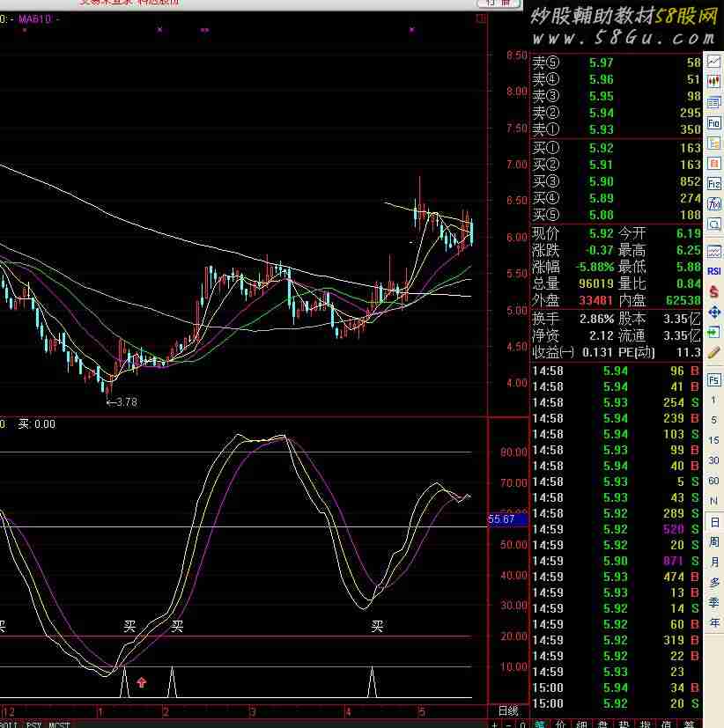Screen dimensions: 724x728
Task: Click the magnifier search icon in sidebar
Action: (713, 224)
